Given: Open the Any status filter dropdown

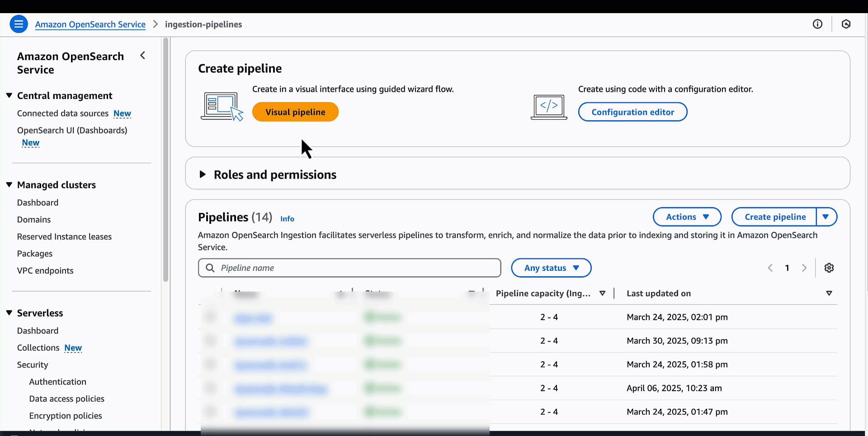Looking at the screenshot, I should pyautogui.click(x=551, y=268).
